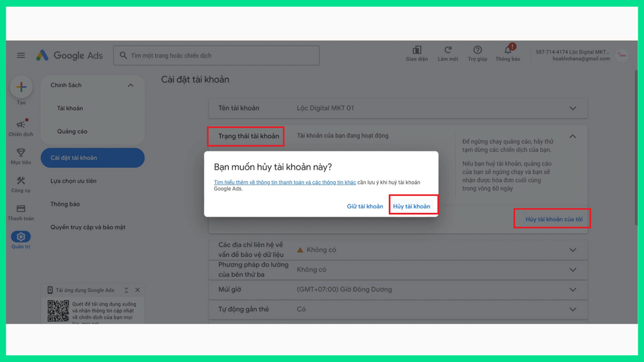Click the Trạng thái tài khoản label

point(248,136)
